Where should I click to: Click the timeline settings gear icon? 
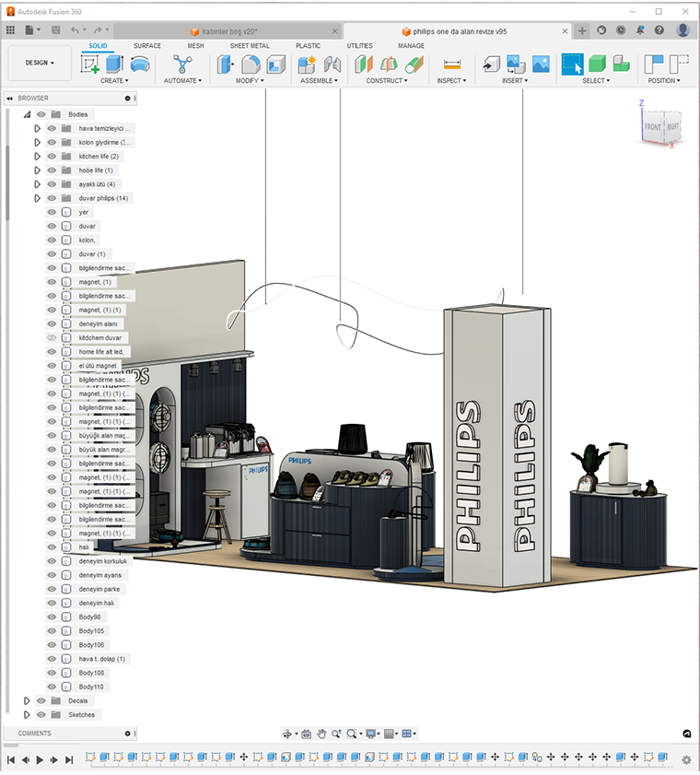click(x=686, y=759)
